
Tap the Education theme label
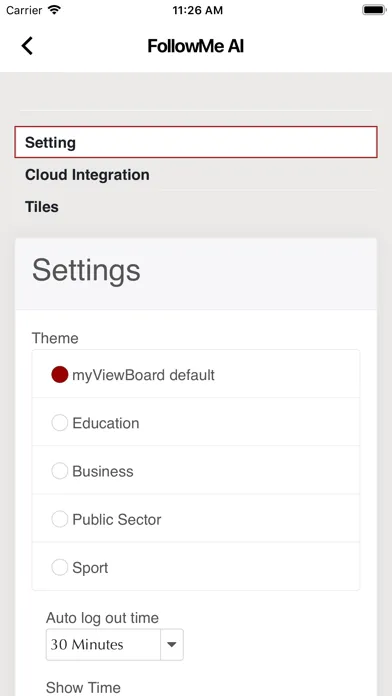pos(106,423)
